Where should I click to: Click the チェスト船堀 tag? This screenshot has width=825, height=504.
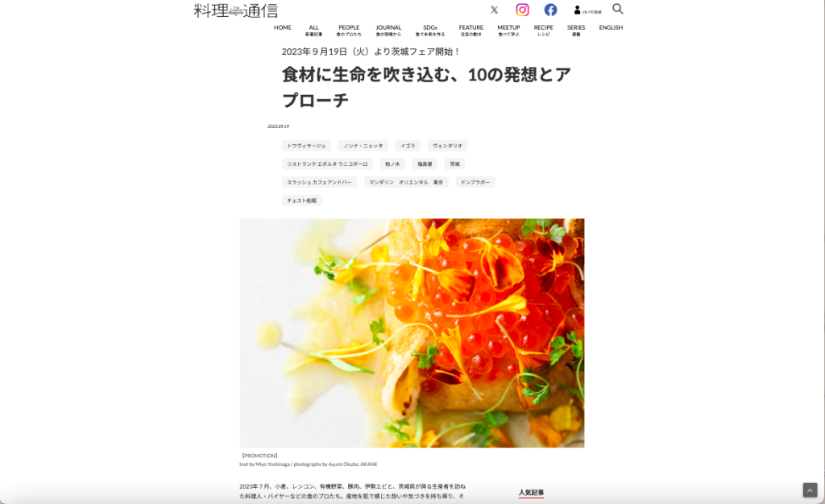click(302, 200)
